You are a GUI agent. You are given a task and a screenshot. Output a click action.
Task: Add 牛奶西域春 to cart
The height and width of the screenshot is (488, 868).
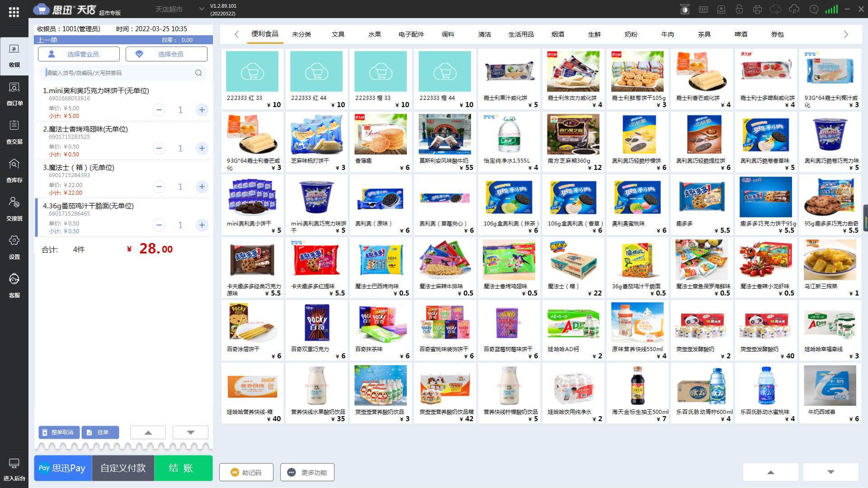click(830, 393)
